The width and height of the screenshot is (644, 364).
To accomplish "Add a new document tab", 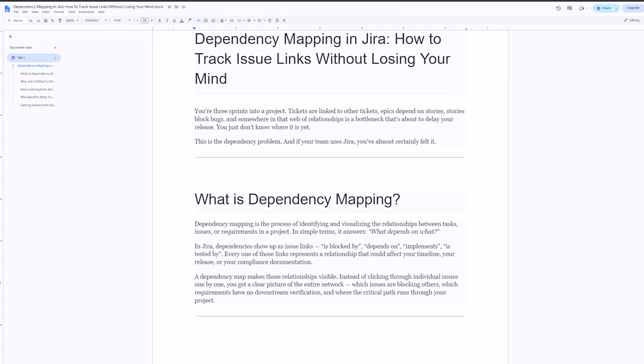I will [55, 47].
